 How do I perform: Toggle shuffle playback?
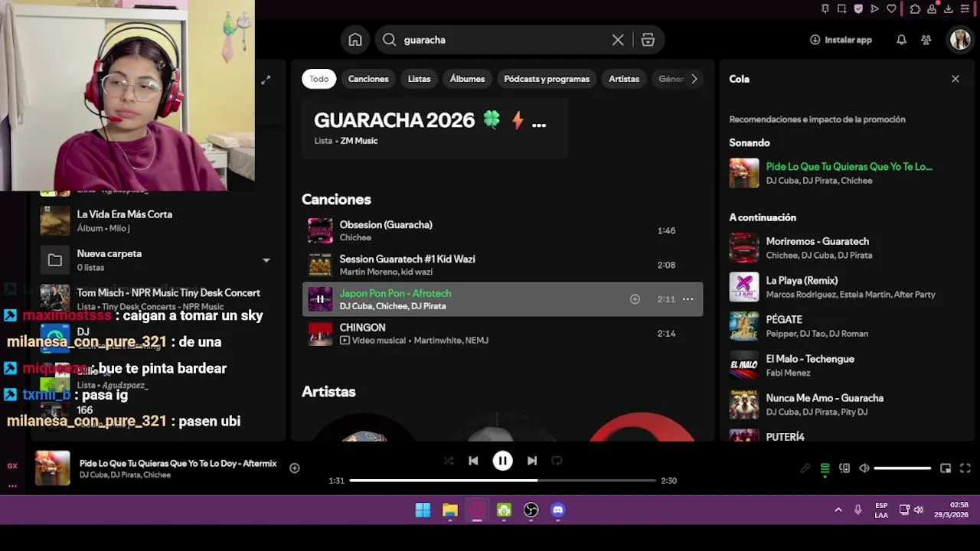pyautogui.click(x=449, y=461)
